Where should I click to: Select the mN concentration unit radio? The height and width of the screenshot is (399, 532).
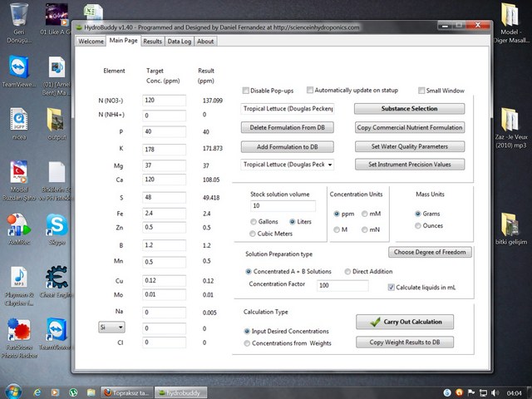(x=364, y=229)
